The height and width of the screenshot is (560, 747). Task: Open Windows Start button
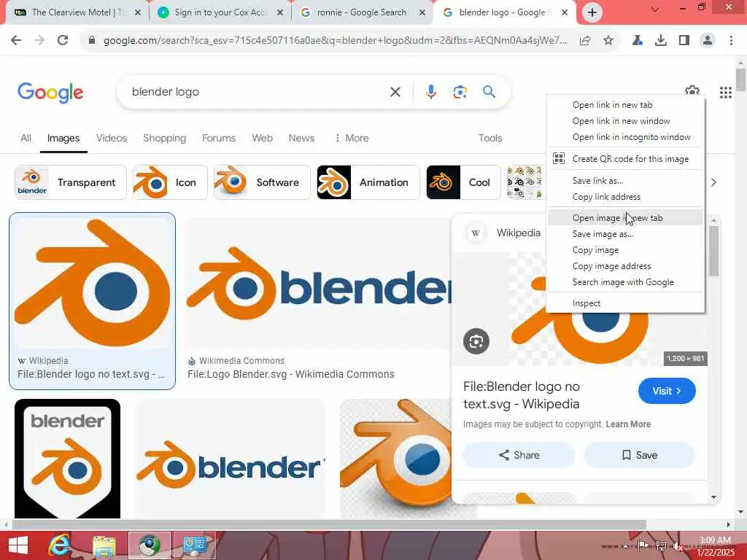(x=18, y=545)
